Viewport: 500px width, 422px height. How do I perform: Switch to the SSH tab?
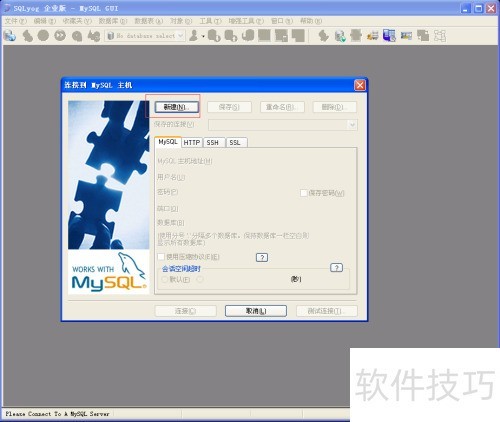click(x=213, y=143)
